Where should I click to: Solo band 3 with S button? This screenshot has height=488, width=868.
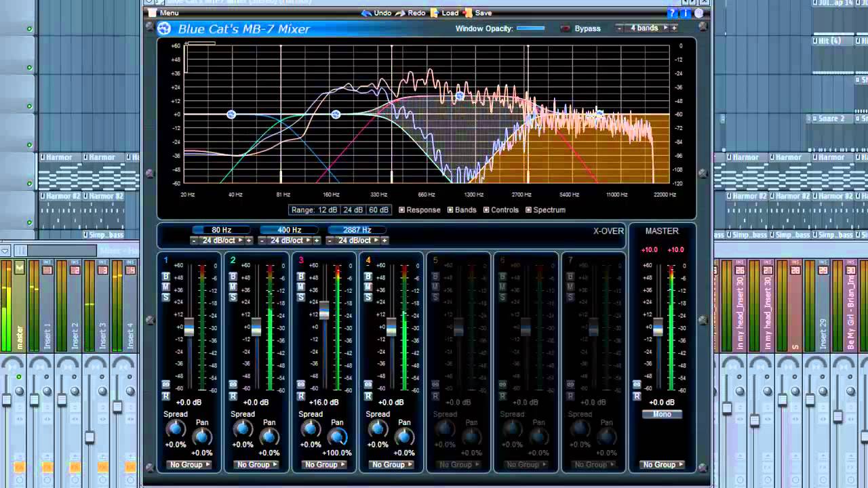tap(301, 297)
